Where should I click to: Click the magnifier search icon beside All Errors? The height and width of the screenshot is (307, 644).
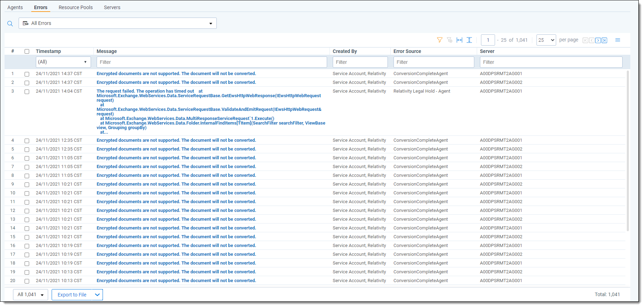[10, 24]
